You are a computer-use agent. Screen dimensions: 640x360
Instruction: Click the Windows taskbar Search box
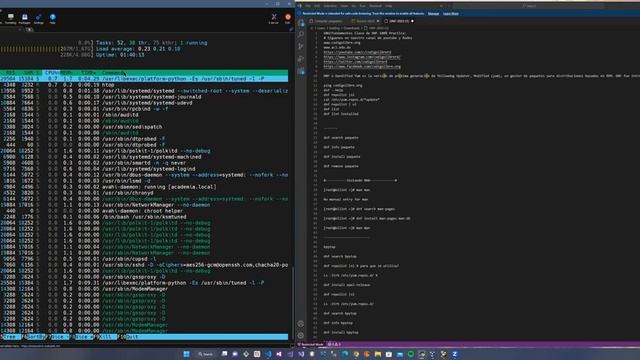(x=205, y=354)
